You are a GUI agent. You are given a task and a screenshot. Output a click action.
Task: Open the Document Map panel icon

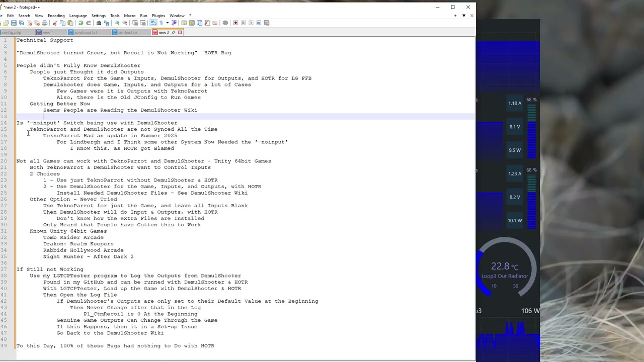(x=192, y=23)
